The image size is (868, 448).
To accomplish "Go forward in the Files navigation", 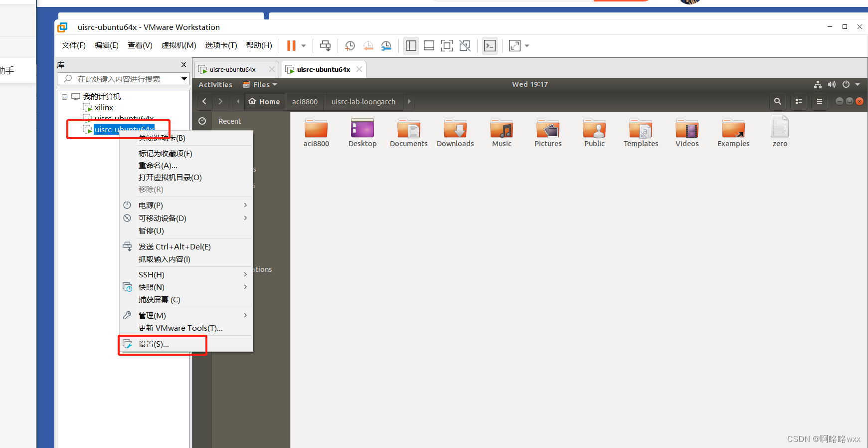I will coord(220,101).
